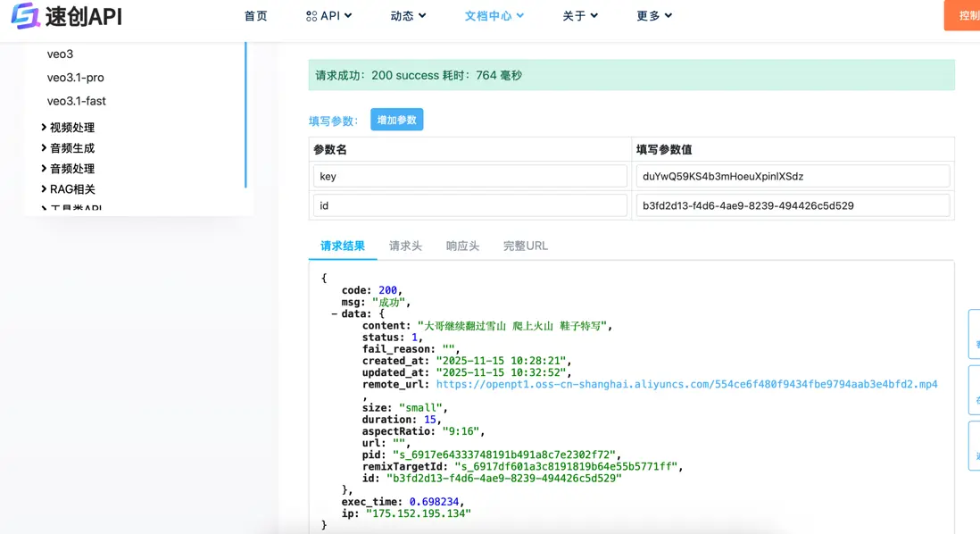Expand the 音频生成 category
The width and height of the screenshot is (980, 534).
click(68, 148)
